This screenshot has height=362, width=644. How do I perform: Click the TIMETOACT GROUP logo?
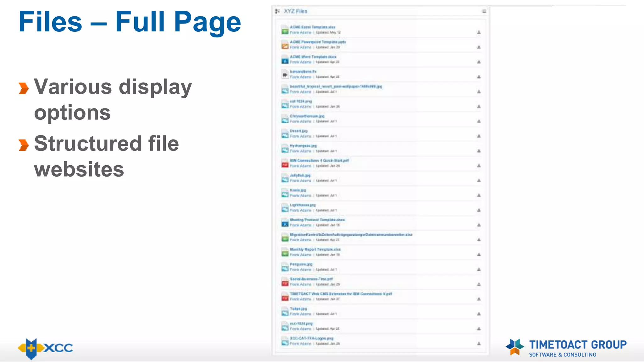coord(566,348)
